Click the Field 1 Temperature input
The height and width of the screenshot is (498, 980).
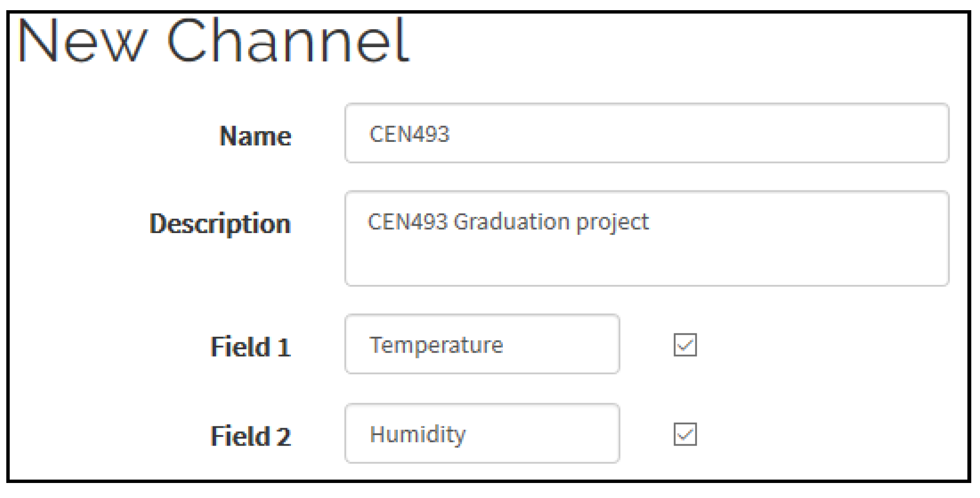482,344
